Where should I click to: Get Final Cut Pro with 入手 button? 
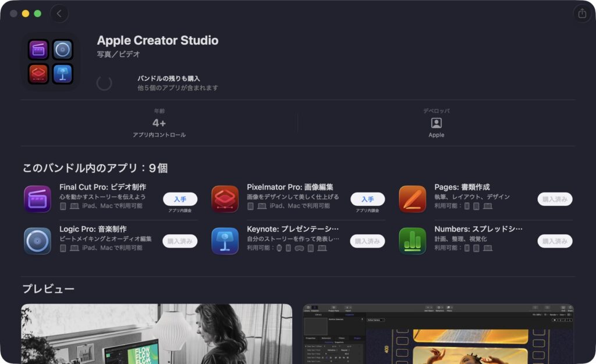tap(180, 199)
